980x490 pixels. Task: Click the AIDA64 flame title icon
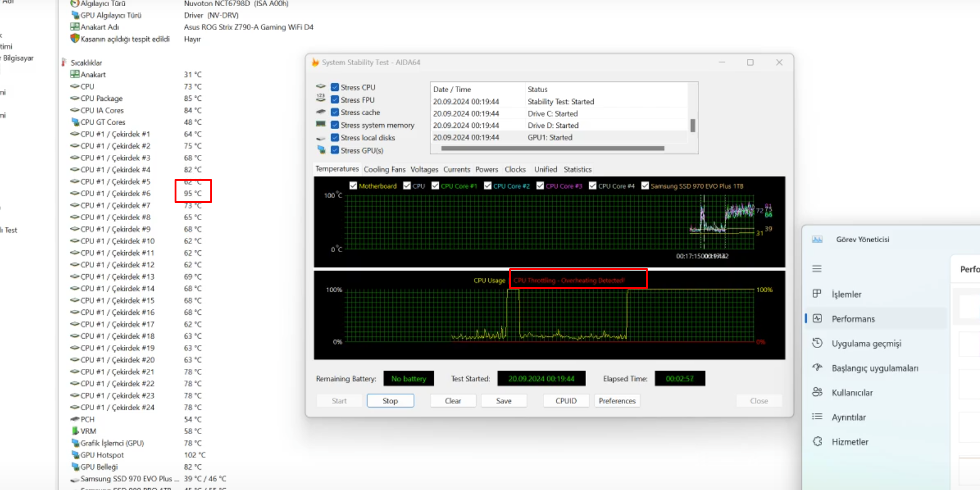click(315, 62)
